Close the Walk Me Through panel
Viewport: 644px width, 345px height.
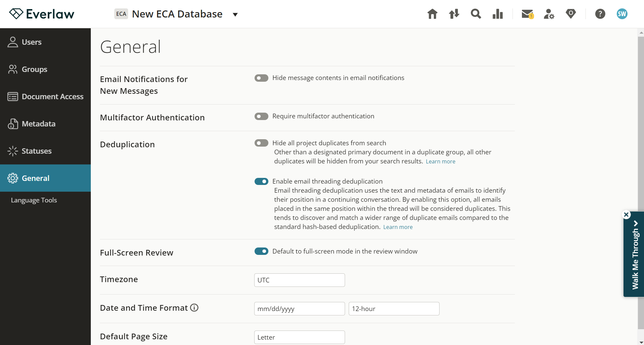626,215
